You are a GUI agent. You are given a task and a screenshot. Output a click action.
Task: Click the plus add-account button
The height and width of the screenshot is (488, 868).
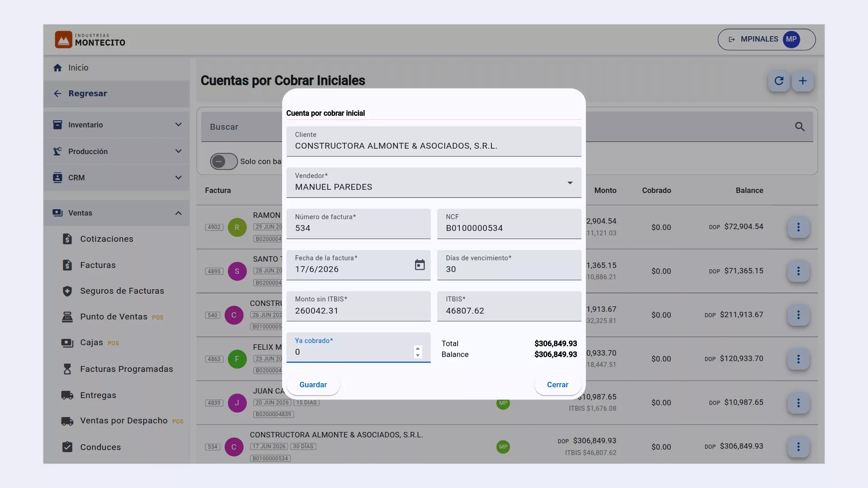tap(803, 81)
